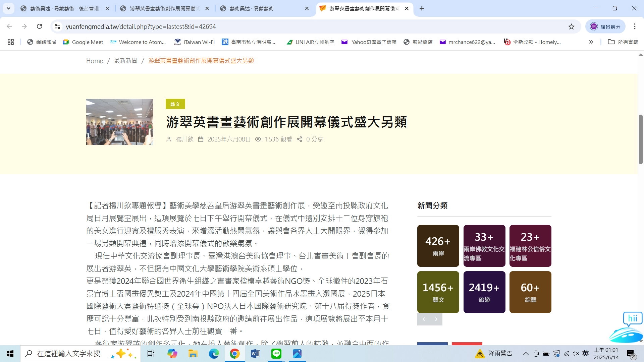Go to previous news category slide
This screenshot has height=362, width=644.
click(x=424, y=319)
